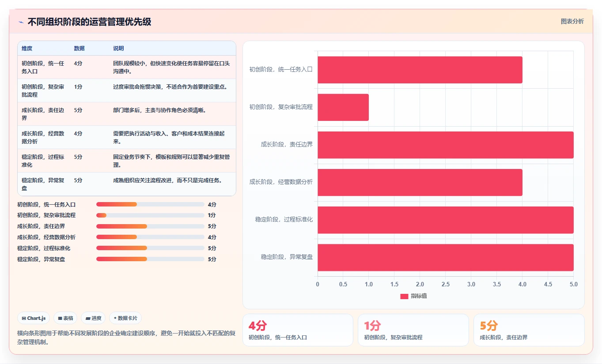Select the 数据卡片 tag

click(x=125, y=318)
